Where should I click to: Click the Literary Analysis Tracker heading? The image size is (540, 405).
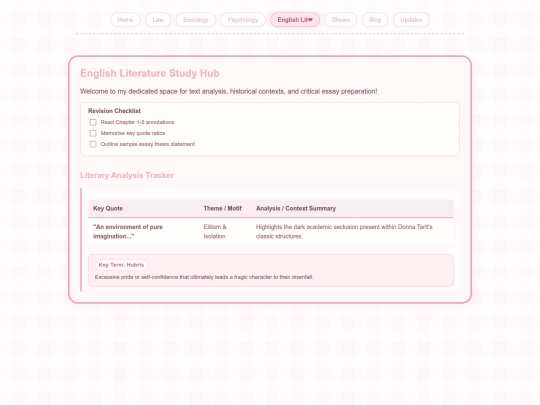[x=127, y=175]
